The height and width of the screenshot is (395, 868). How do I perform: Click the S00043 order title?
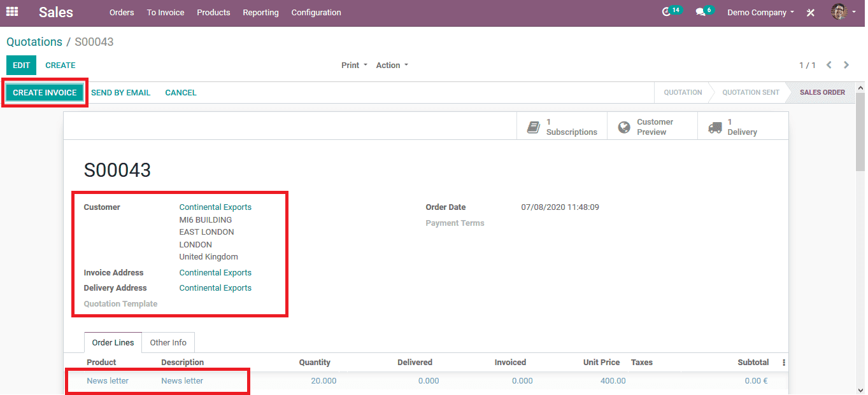pos(117,170)
